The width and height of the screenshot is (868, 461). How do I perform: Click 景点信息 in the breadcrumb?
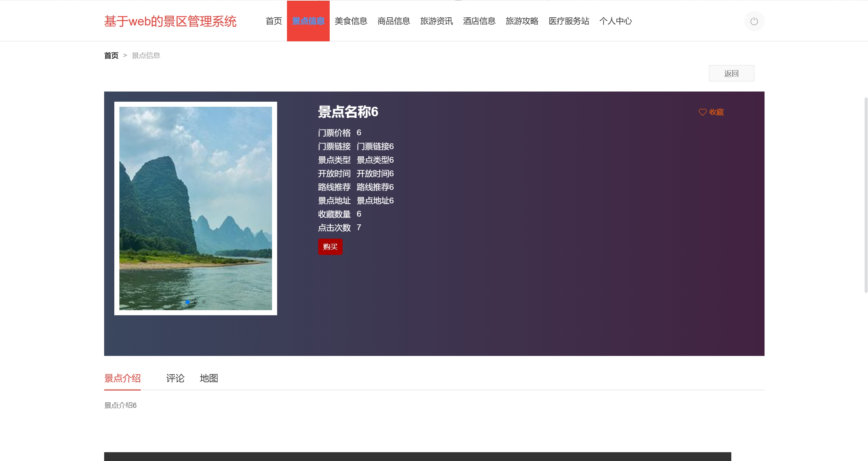pos(146,56)
